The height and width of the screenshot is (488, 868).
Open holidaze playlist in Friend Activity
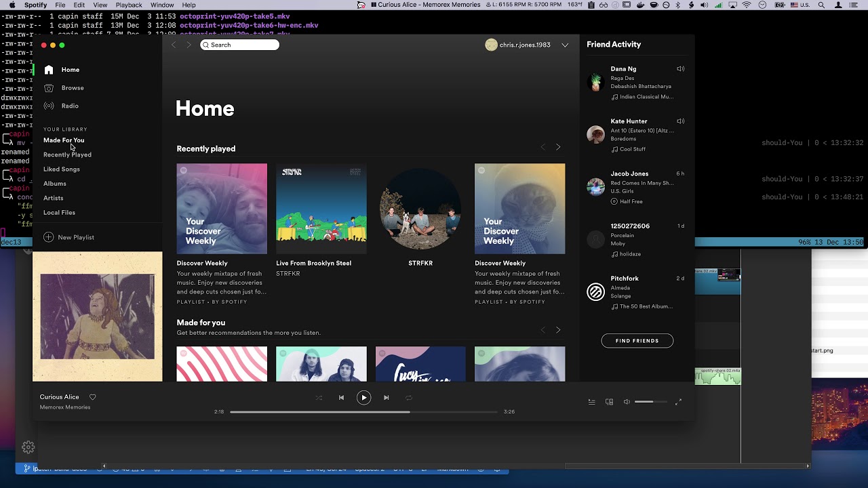click(x=630, y=254)
